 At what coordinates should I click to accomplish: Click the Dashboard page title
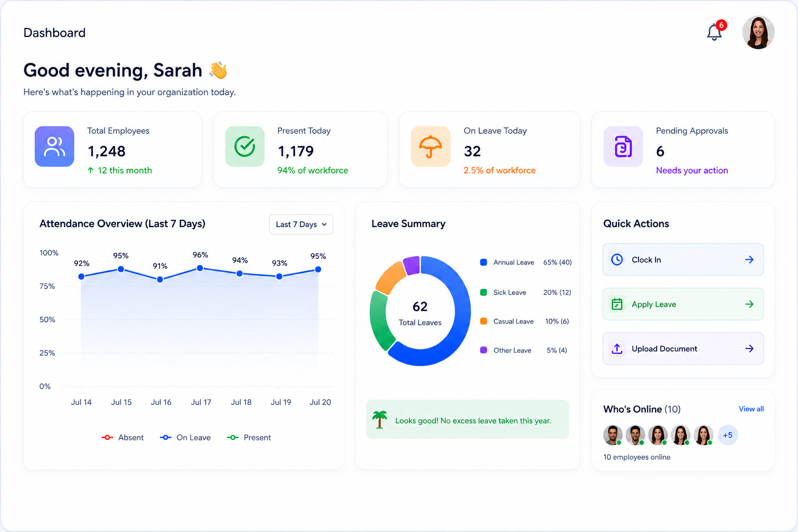click(x=55, y=33)
